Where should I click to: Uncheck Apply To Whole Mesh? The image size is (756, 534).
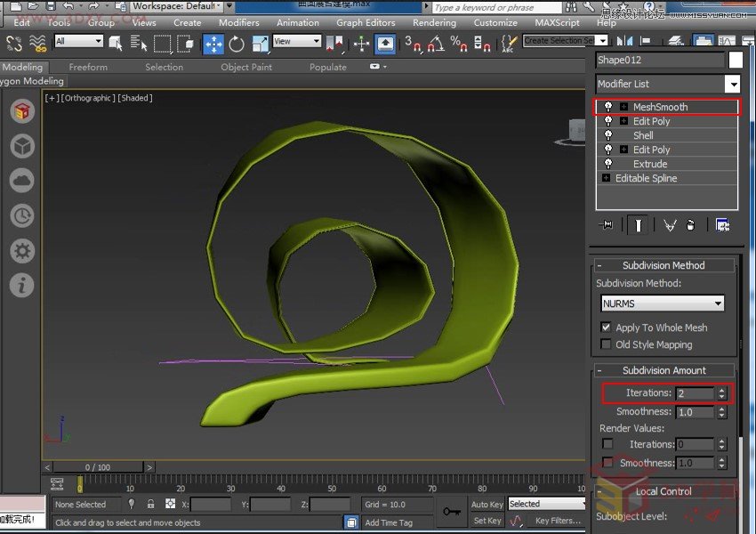(x=606, y=327)
